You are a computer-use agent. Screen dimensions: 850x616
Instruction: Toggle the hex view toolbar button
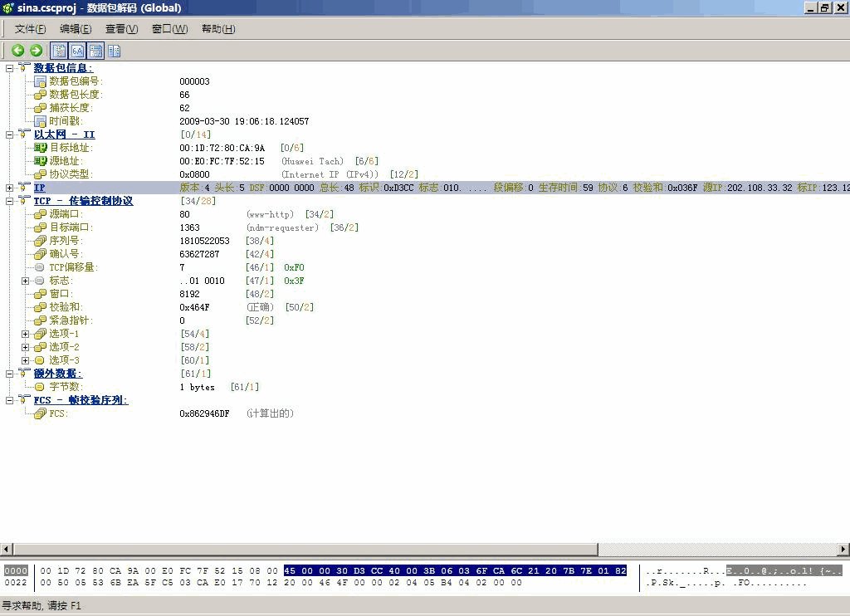(77, 51)
